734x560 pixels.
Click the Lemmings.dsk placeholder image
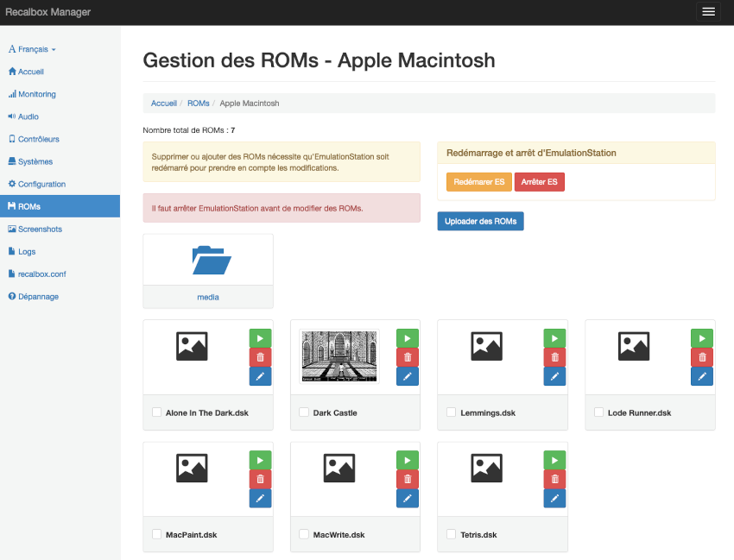(x=486, y=346)
